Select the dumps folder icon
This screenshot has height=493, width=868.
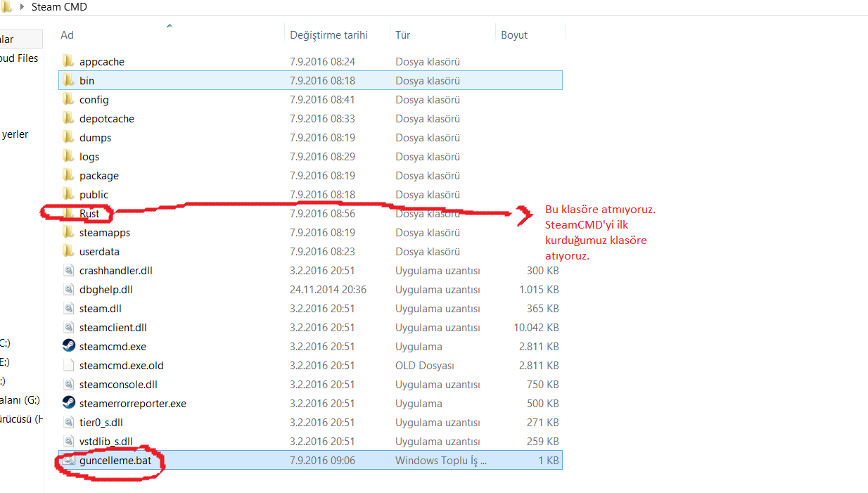[x=68, y=137]
